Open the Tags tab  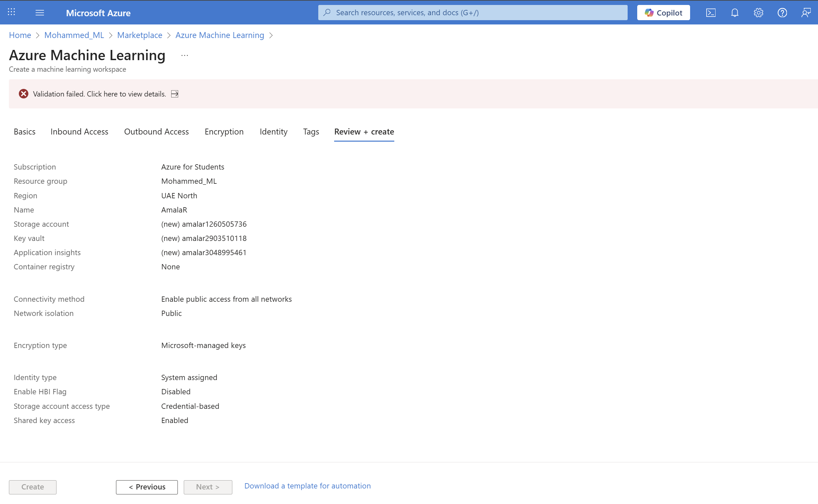(x=311, y=132)
